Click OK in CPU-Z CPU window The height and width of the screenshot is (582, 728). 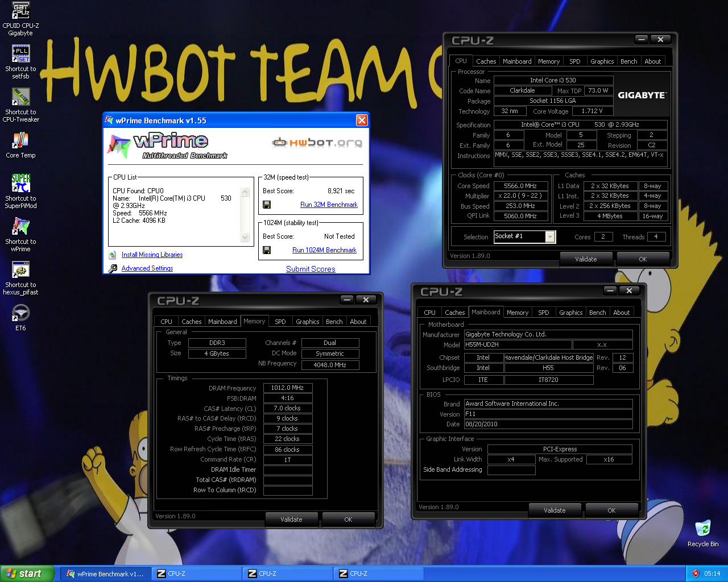[643, 259]
